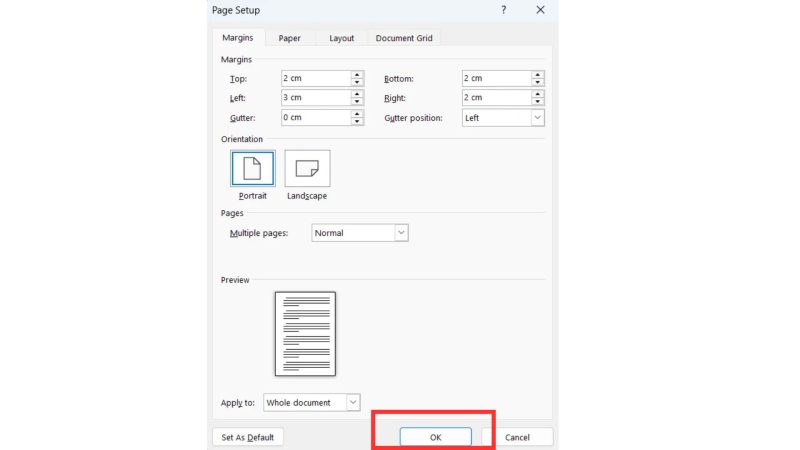Decrease the Right margin with down arrow
800x450 pixels.
click(538, 102)
